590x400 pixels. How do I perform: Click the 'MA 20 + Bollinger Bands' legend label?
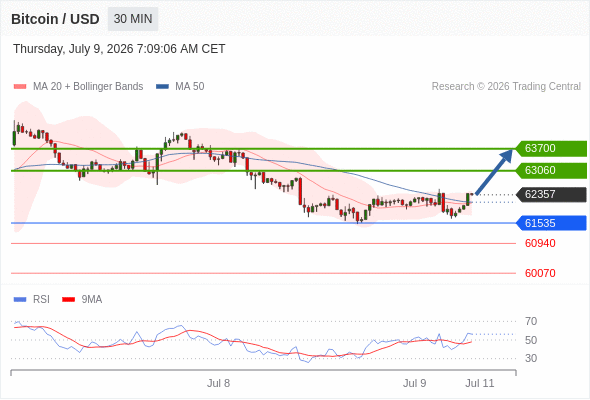point(88,87)
